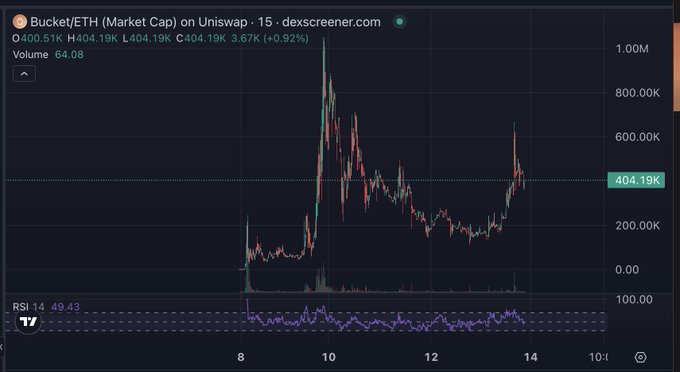Click date label 8 on time axis
The height and width of the screenshot is (372, 680).
click(241, 357)
